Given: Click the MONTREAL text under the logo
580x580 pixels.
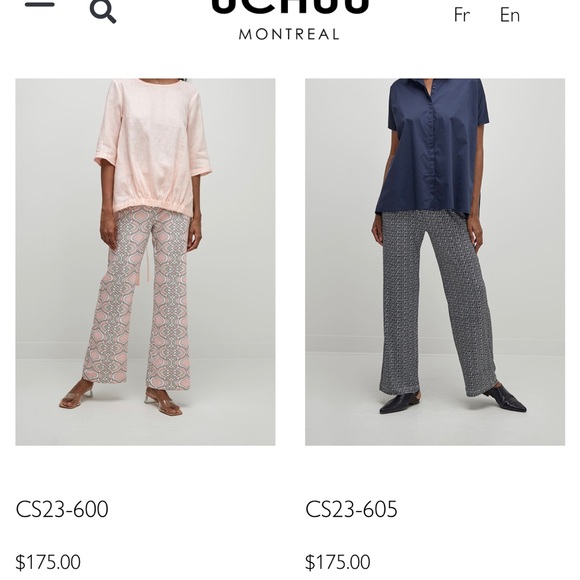Looking at the screenshot, I should (x=289, y=34).
